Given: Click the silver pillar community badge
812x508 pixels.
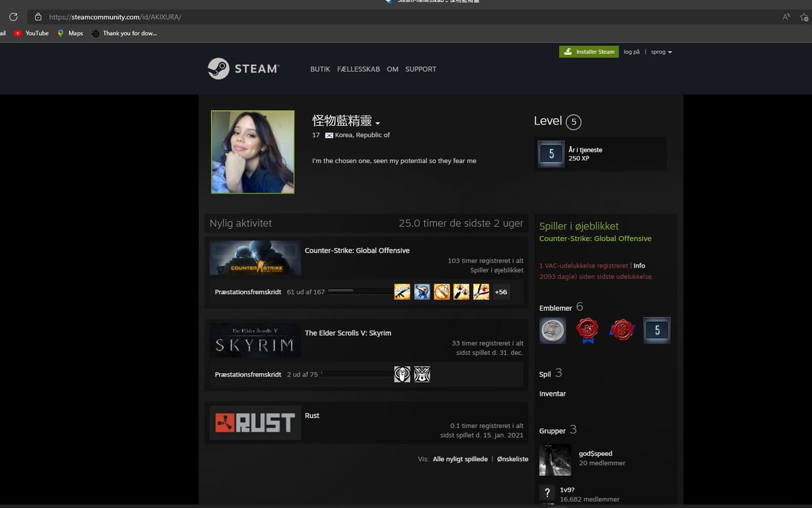Looking at the screenshot, I should pyautogui.click(x=553, y=331).
